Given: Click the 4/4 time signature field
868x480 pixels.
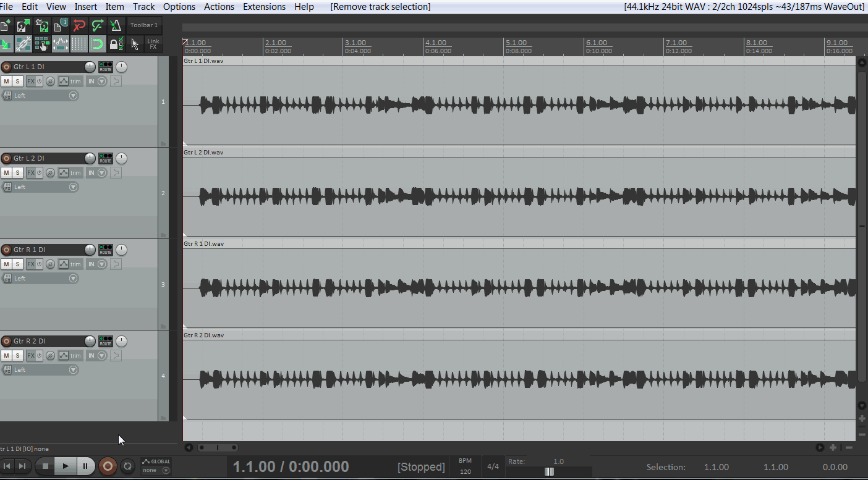Looking at the screenshot, I should [493, 466].
